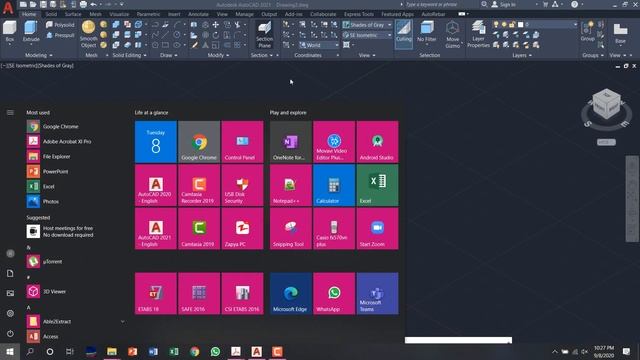
Task: Open the Section Plane tool
Action: tap(264, 35)
